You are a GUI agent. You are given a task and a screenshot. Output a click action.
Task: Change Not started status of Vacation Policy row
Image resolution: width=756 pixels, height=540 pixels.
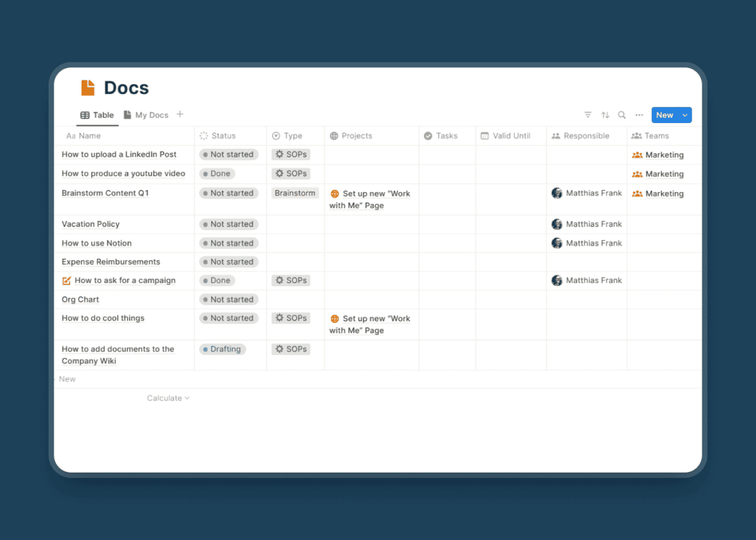(x=228, y=224)
